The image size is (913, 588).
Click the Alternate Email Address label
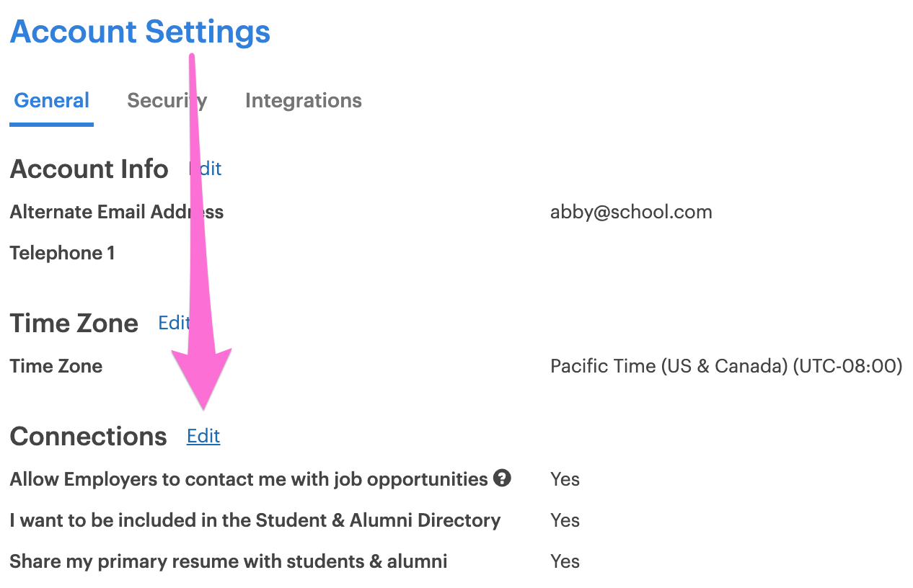pos(117,212)
